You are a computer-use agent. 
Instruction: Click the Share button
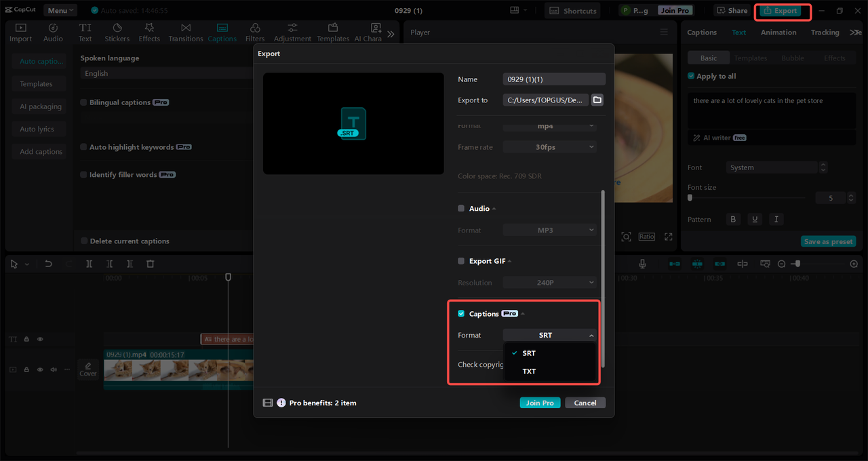(x=732, y=10)
